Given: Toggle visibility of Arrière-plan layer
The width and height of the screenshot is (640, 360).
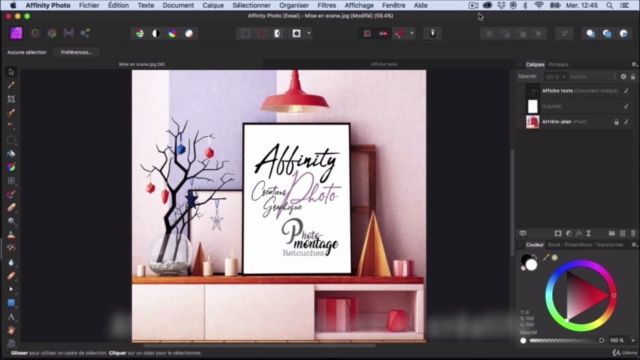Looking at the screenshot, I should pyautogui.click(x=626, y=122).
